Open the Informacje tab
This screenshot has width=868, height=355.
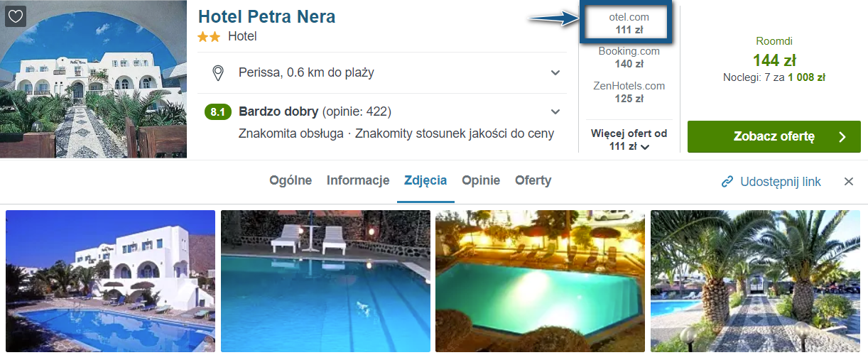pyautogui.click(x=358, y=180)
